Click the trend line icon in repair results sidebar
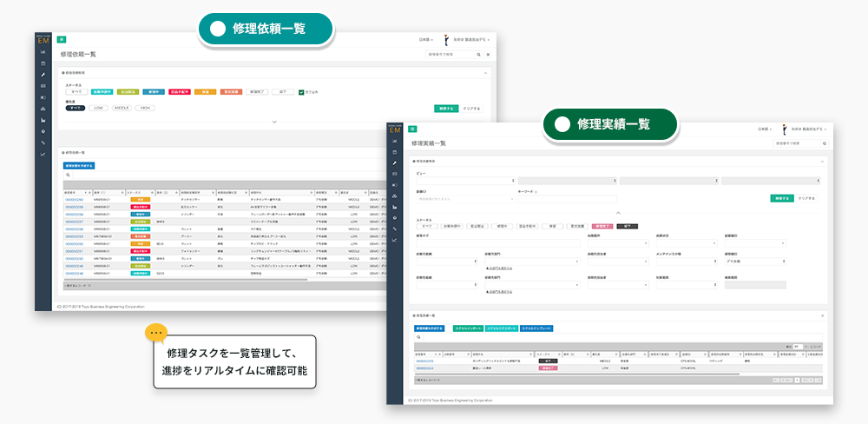This screenshot has height=424, width=868. click(394, 240)
